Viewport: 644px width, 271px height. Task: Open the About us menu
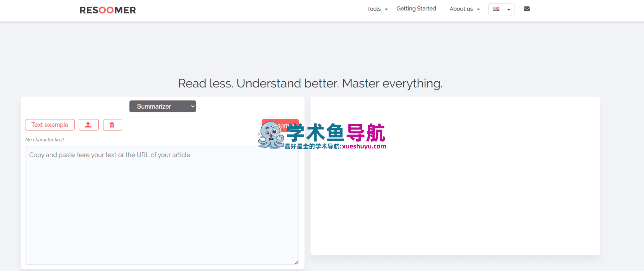point(461,9)
